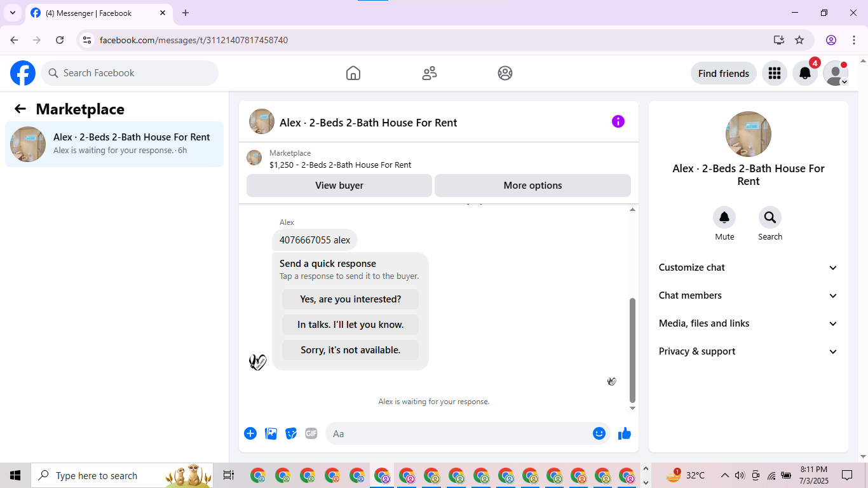Image resolution: width=868 pixels, height=488 pixels.
Task: Choose a sticker icon
Action: [x=291, y=433]
